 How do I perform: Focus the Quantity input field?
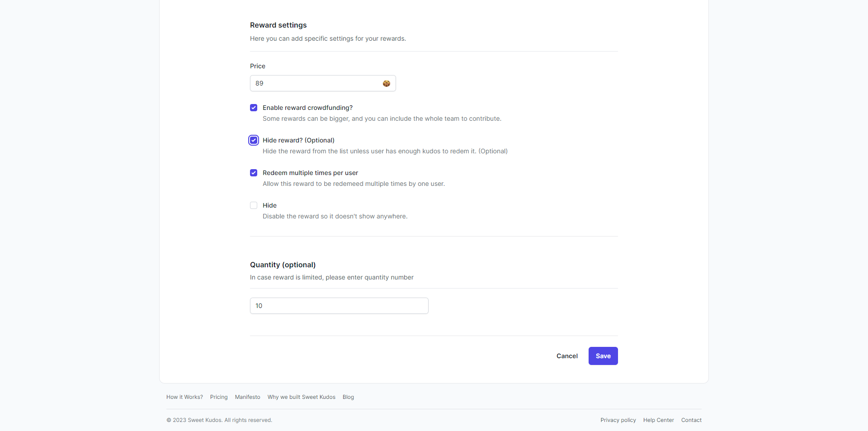pyautogui.click(x=339, y=306)
